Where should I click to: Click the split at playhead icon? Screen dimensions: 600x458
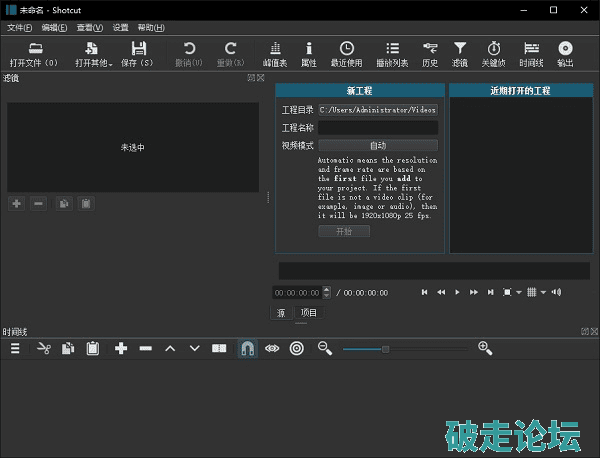click(219, 348)
